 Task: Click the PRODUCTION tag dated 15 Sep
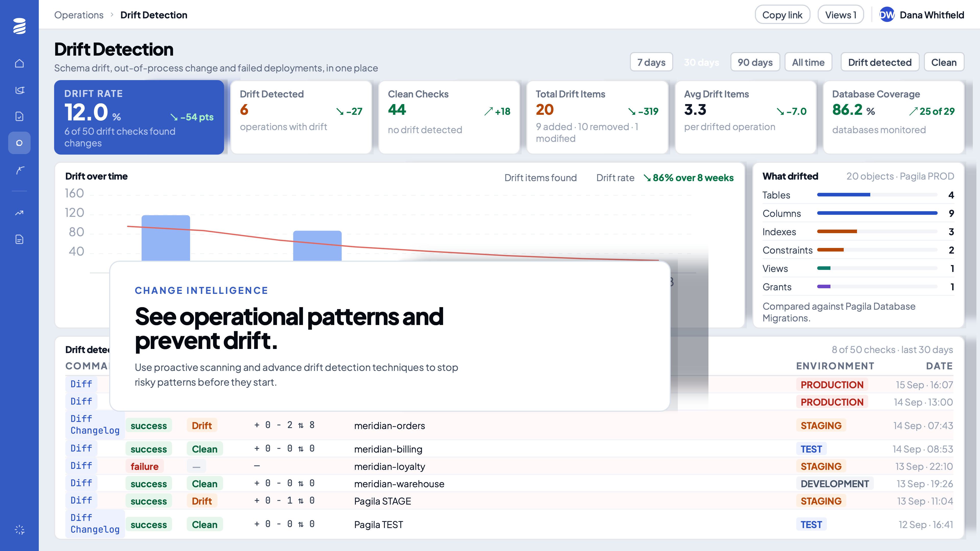(832, 384)
